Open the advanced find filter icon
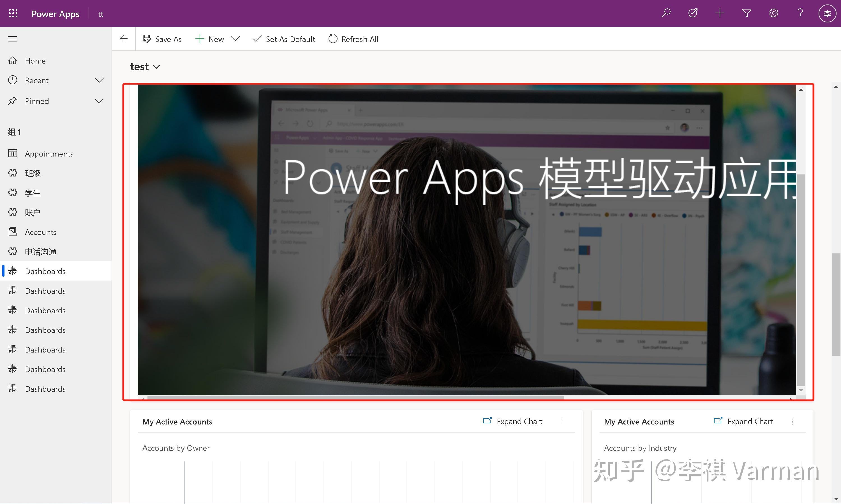 [x=747, y=13]
